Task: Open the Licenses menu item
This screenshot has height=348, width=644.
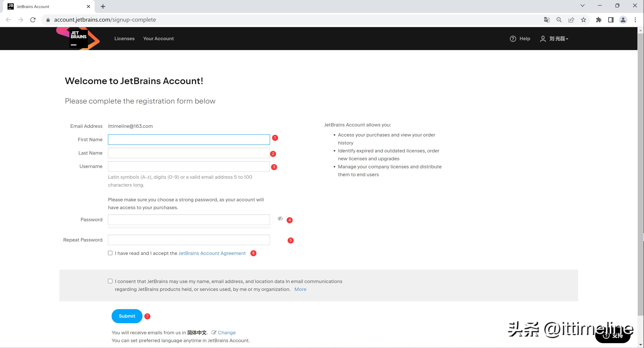Action: coord(125,39)
